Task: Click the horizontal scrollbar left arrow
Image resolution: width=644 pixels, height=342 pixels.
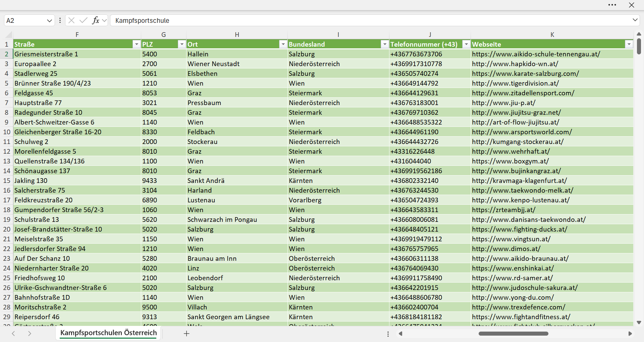Action: tap(400, 334)
